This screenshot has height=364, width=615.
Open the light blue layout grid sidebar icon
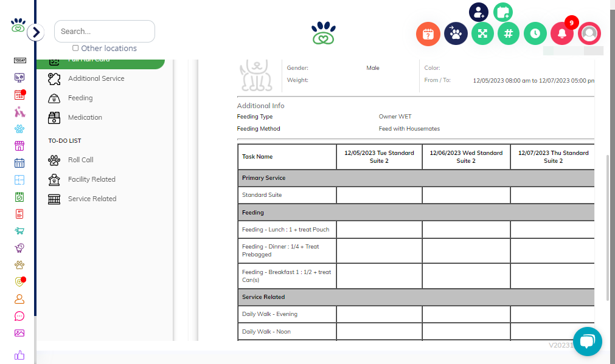coord(19,180)
